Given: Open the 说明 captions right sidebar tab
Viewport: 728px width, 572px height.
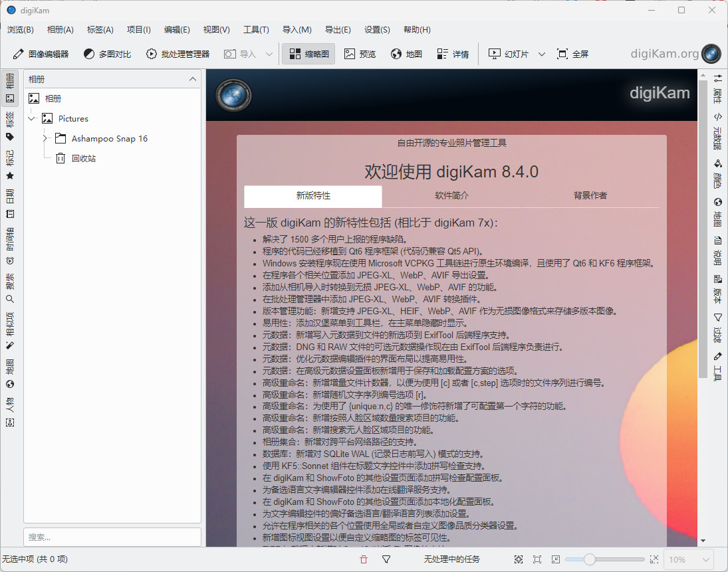Looking at the screenshot, I should tap(718, 251).
